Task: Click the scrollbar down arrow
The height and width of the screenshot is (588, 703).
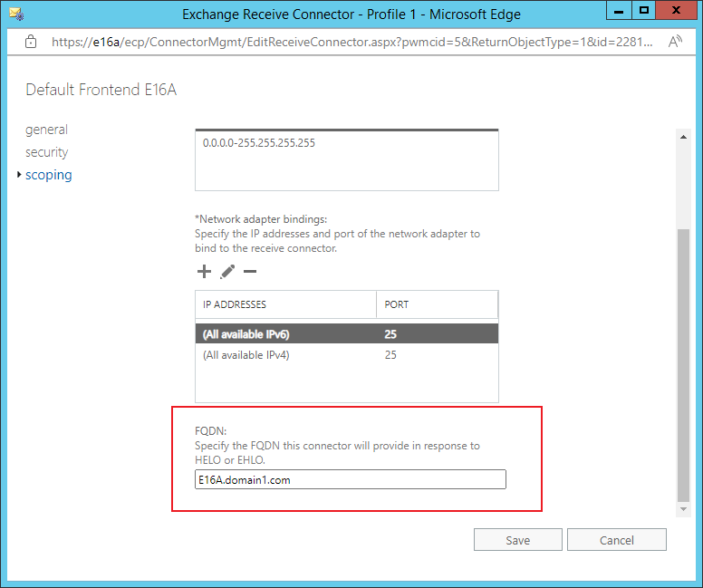Action: 683,509
